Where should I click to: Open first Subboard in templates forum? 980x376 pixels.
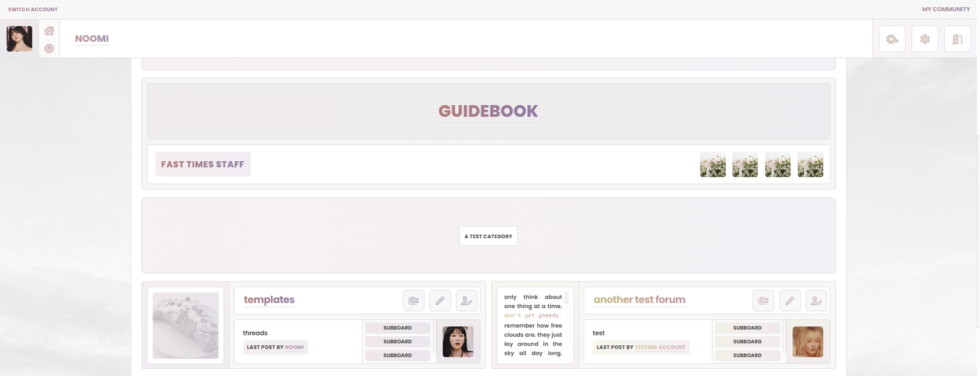[x=397, y=328]
